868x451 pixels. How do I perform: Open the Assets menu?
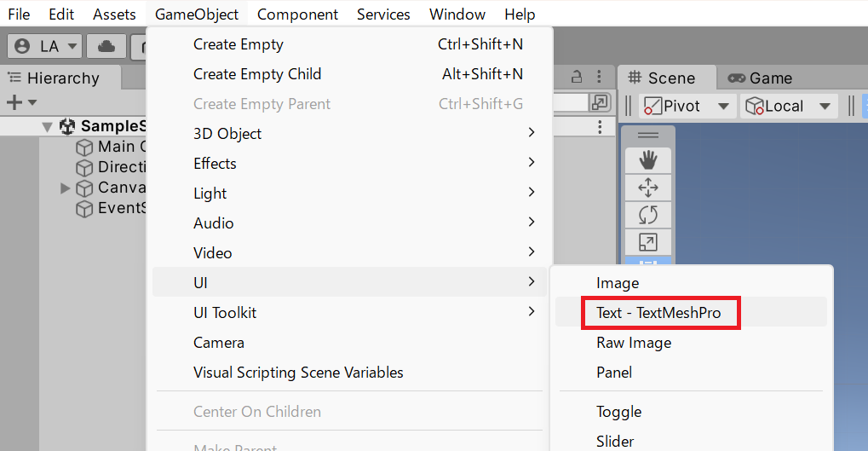114,14
